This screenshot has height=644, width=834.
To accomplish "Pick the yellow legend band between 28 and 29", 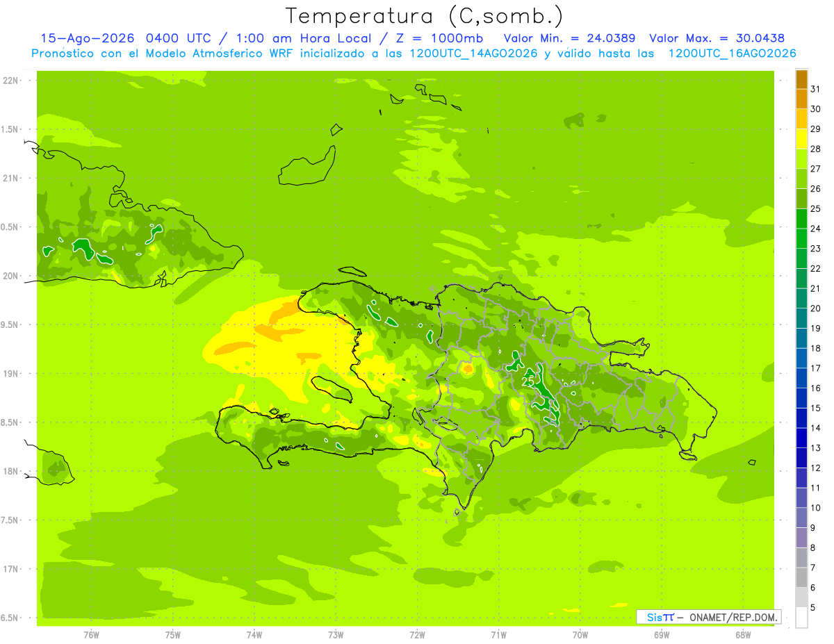I will click(x=801, y=139).
